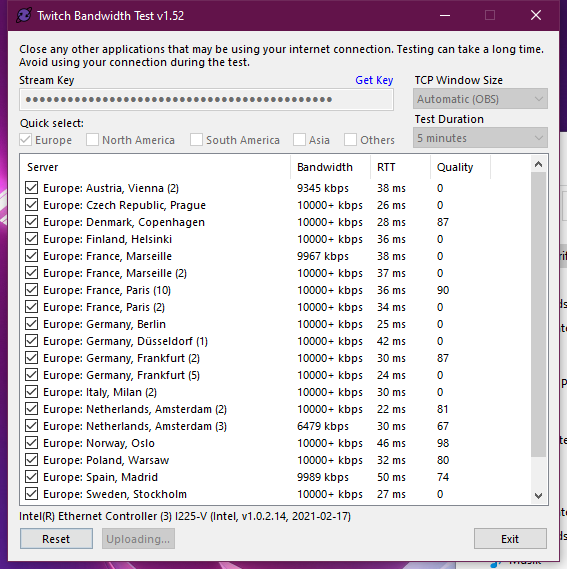Click the server list scroll up arrow
Image resolution: width=567 pixels, height=569 pixels.
[x=539, y=164]
